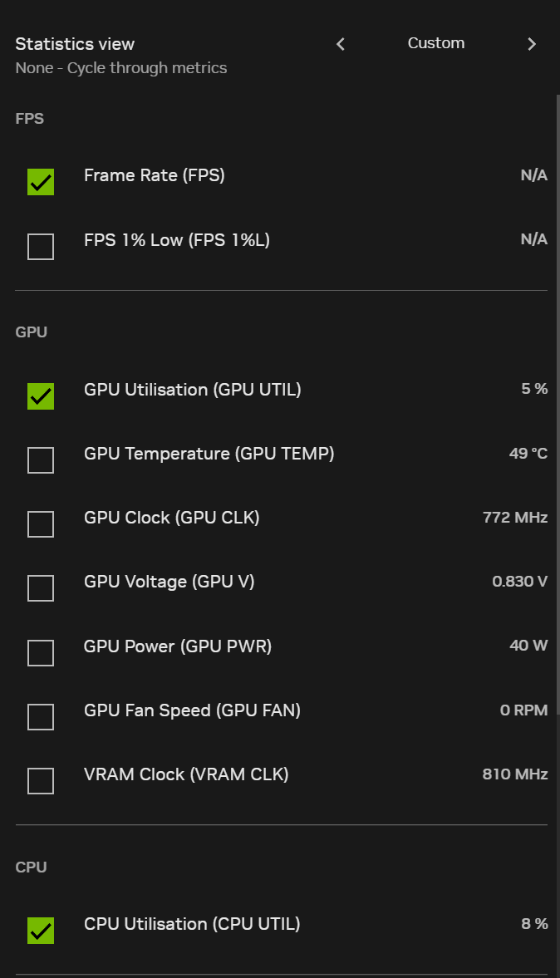Click the Statistics view heading
Screen dimensions: 560x978
coord(75,44)
